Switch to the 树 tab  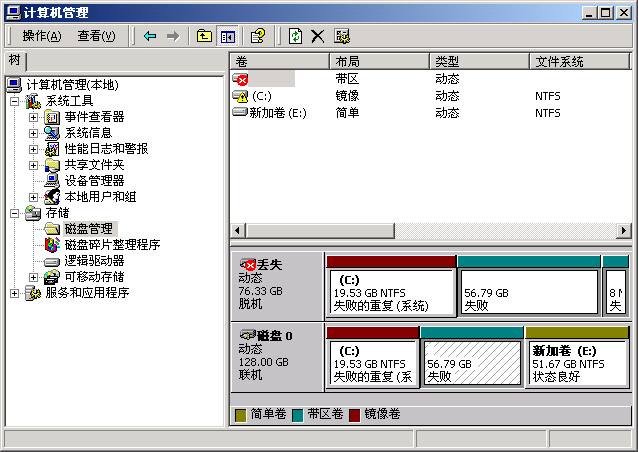14,60
